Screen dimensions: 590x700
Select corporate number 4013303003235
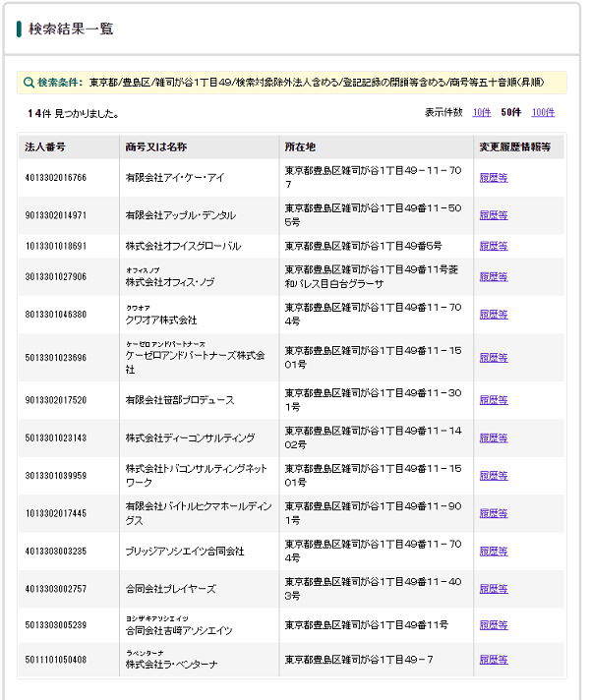pos(56,552)
